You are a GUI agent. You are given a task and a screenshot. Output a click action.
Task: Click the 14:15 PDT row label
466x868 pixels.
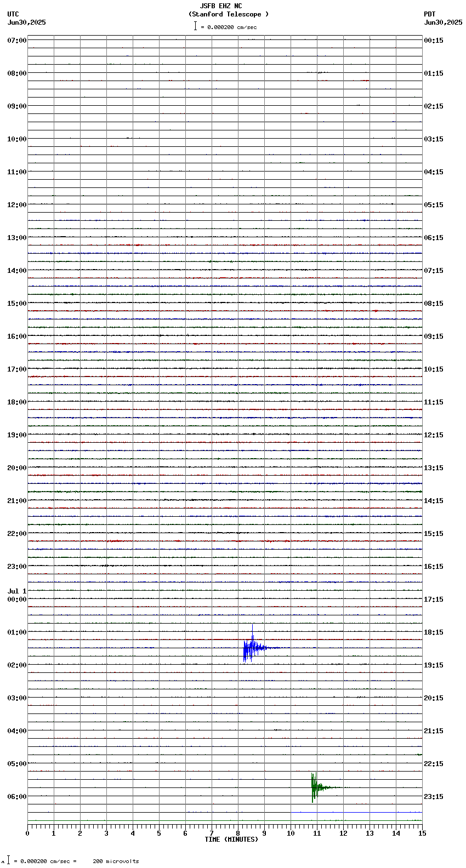pos(434,501)
